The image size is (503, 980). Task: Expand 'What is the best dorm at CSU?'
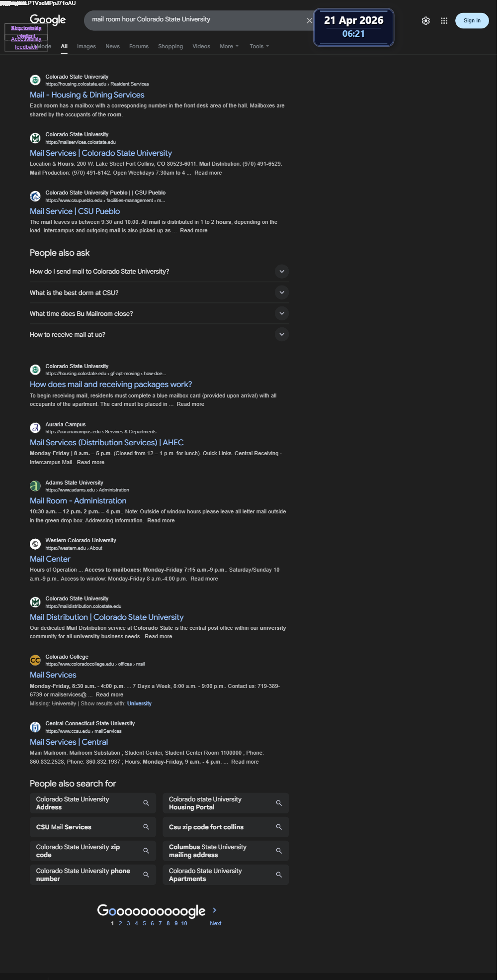click(x=159, y=293)
